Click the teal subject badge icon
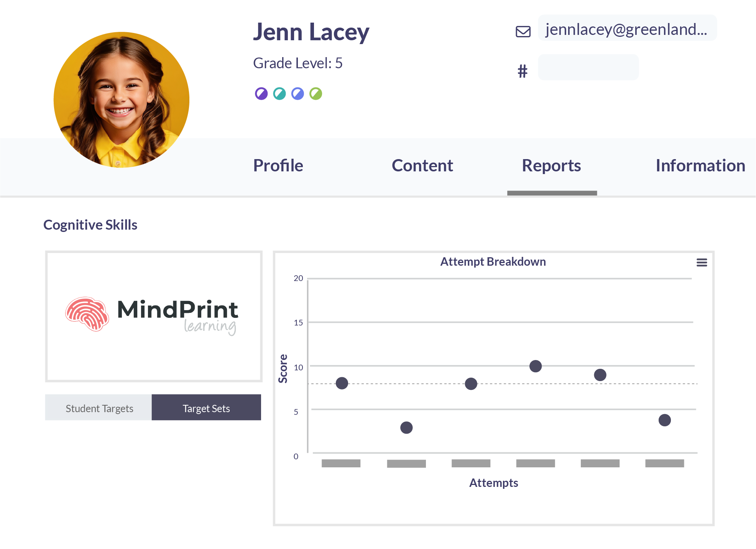756x549 pixels. (279, 93)
